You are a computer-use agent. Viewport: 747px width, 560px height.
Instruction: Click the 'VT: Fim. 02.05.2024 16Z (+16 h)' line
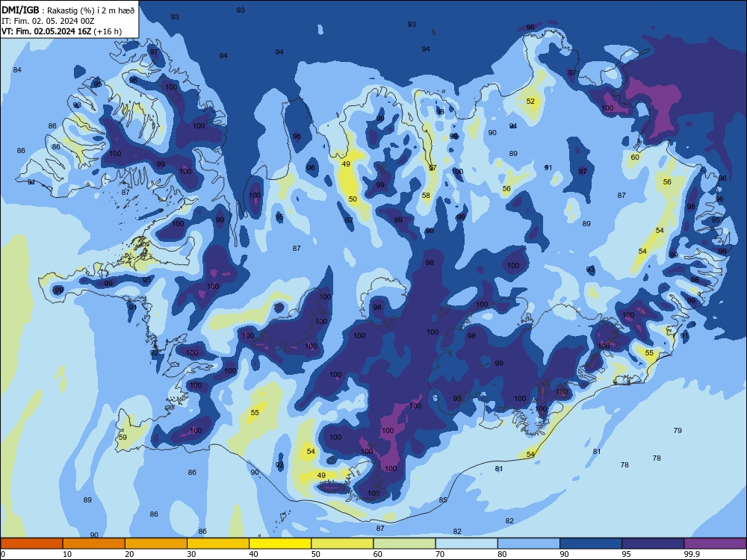[61, 31]
